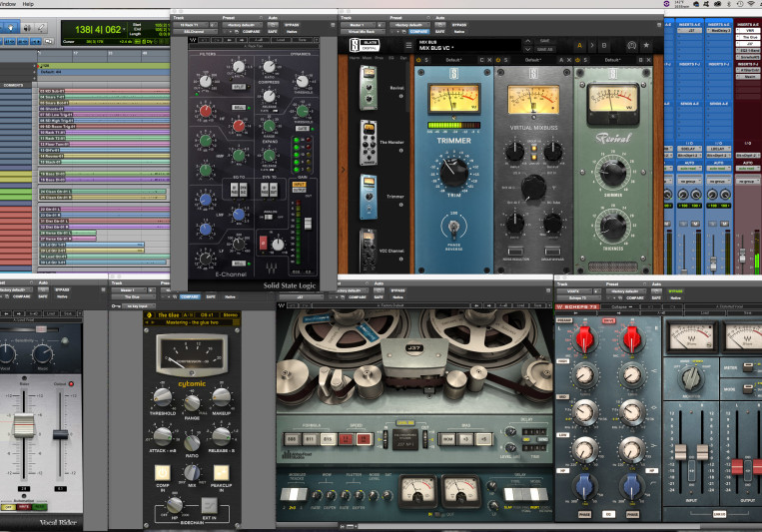Select J37 tape formula 888 button
762x532 pixels.
click(x=292, y=439)
